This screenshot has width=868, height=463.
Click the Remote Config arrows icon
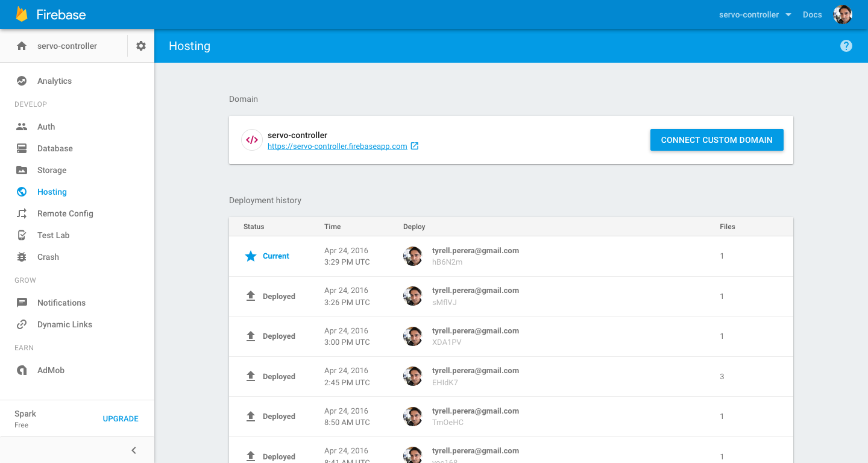click(x=22, y=213)
